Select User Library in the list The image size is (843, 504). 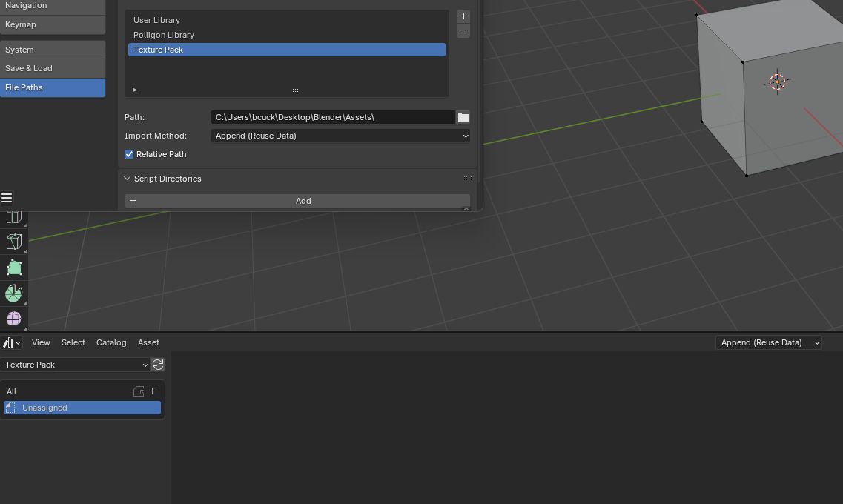point(286,20)
